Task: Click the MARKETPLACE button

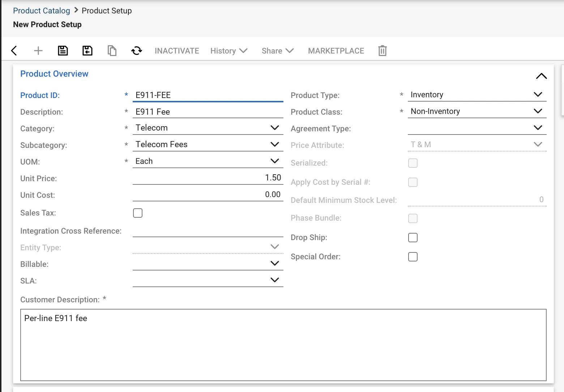Action: (336, 51)
